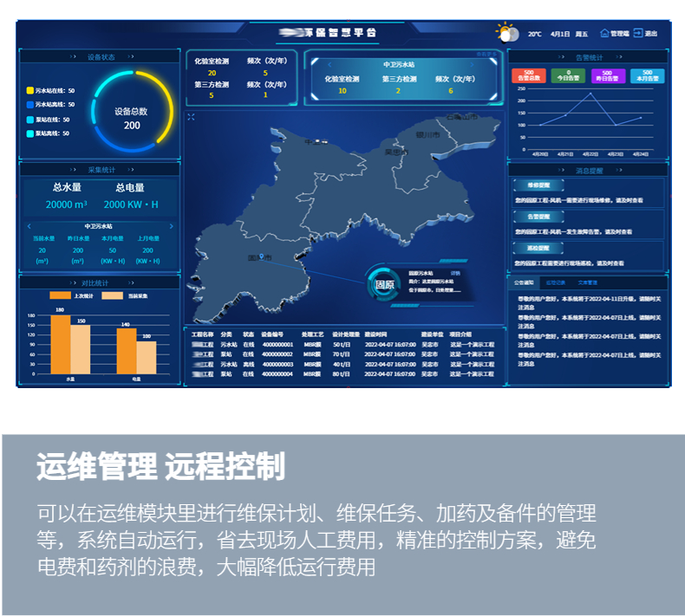Switch to the 公告通知 tab

point(523,282)
